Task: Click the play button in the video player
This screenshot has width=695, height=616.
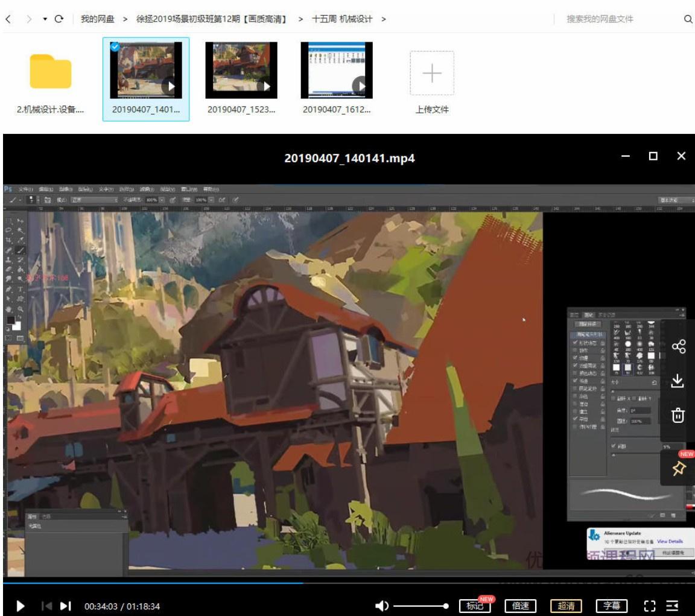Action: [x=21, y=606]
